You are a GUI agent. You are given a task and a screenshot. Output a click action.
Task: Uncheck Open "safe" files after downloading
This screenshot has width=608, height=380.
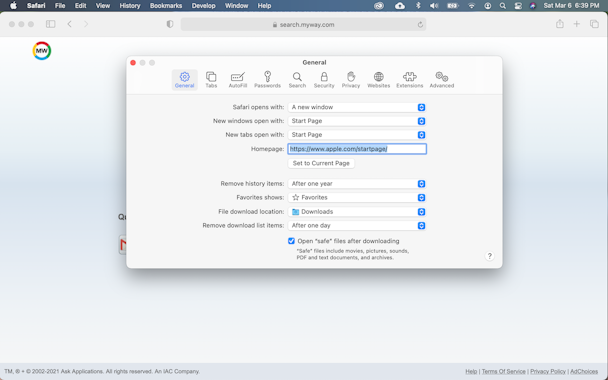291,241
